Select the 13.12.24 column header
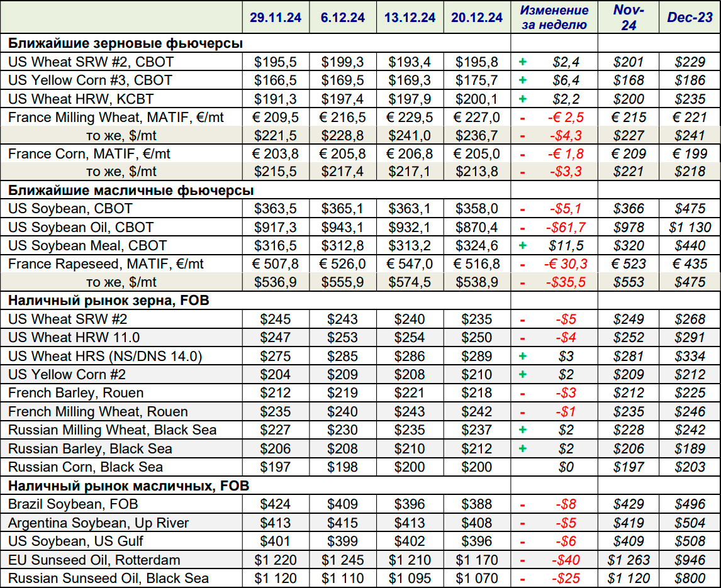The image size is (721, 588). tap(410, 18)
